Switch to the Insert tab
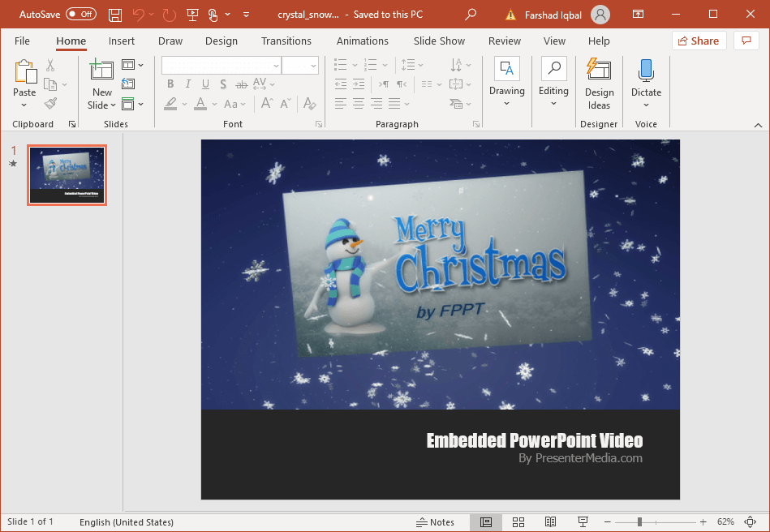 click(x=122, y=41)
